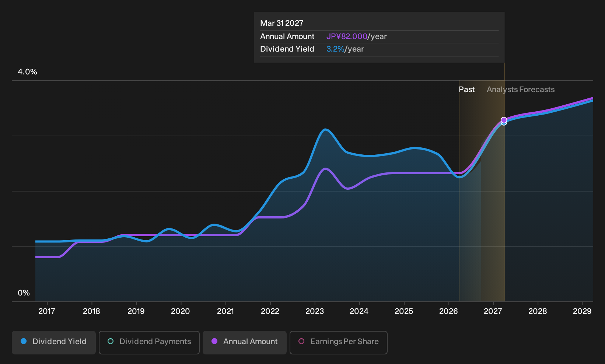The height and width of the screenshot is (364, 605).
Task: Click the 3.2% dividend yield tooltip value
Action: click(335, 49)
